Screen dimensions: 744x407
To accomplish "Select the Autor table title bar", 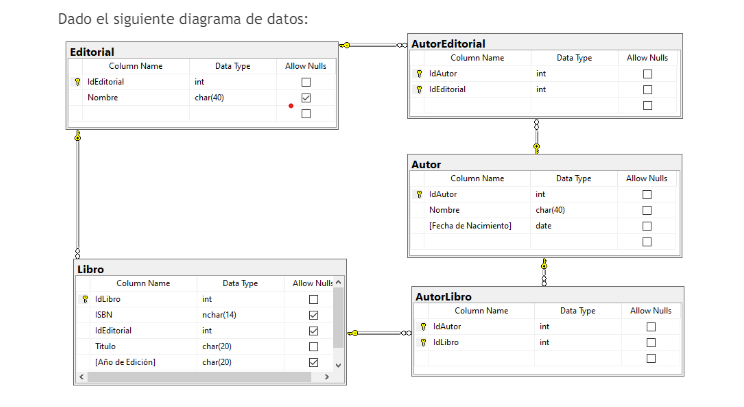I will tap(545, 165).
